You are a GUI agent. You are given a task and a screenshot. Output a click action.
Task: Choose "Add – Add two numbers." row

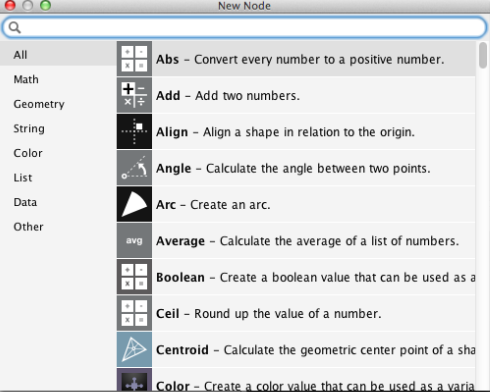point(296,95)
